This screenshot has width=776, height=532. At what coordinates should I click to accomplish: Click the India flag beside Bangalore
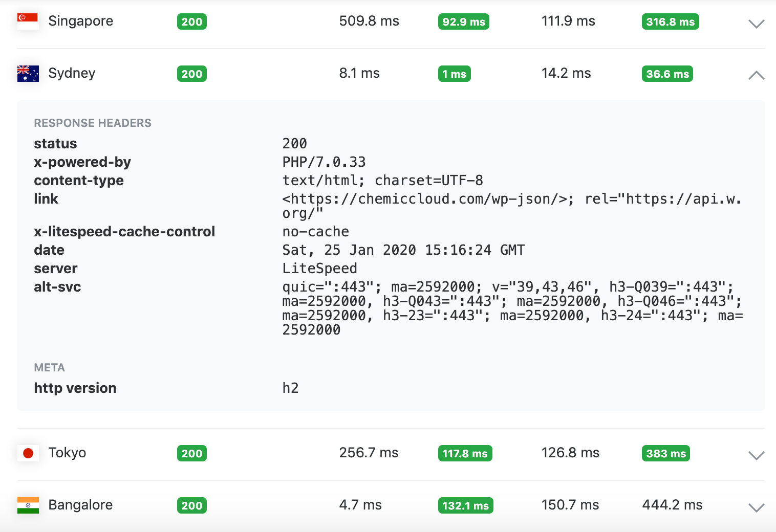tap(28, 505)
